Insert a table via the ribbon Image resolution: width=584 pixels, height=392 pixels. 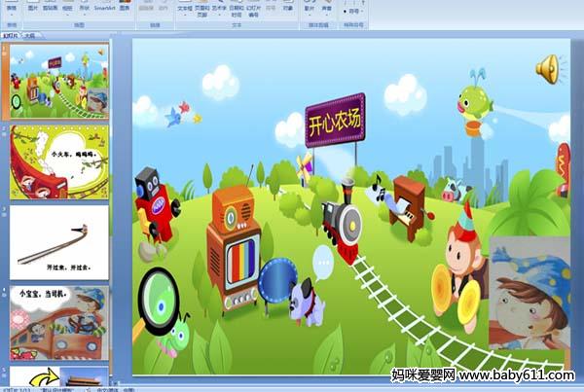[11, 8]
